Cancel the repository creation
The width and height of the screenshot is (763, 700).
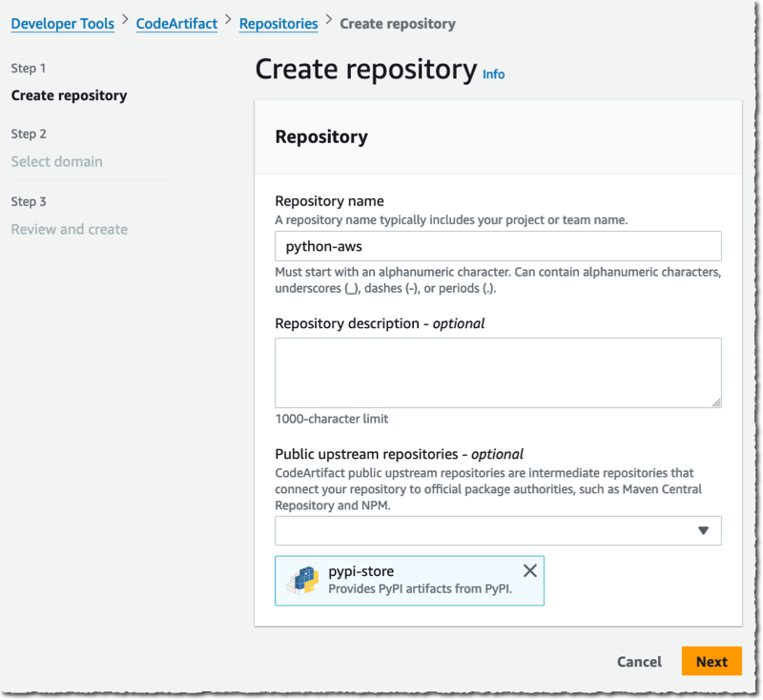coord(639,661)
